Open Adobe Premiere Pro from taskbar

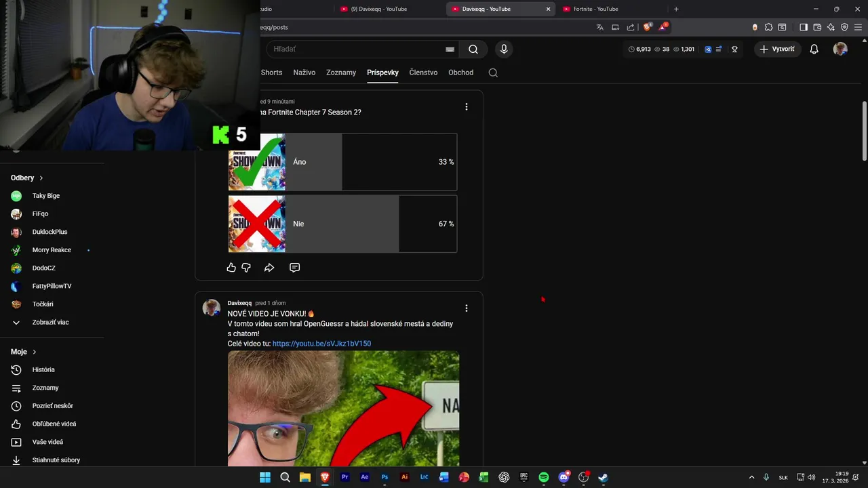344,477
